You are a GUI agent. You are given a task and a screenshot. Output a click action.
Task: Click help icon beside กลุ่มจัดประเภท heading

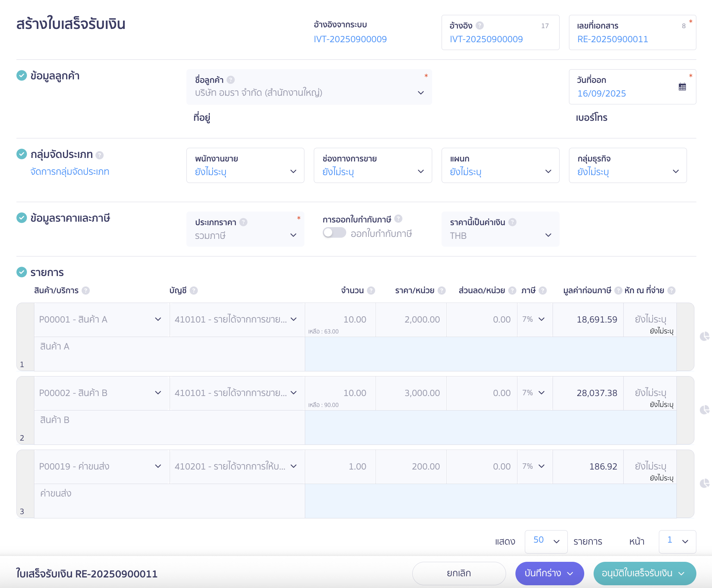pyautogui.click(x=100, y=155)
